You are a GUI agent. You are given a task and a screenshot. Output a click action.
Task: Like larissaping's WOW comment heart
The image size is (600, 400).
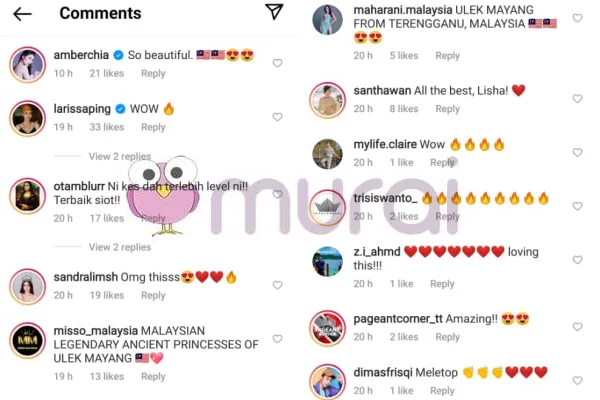[277, 117]
